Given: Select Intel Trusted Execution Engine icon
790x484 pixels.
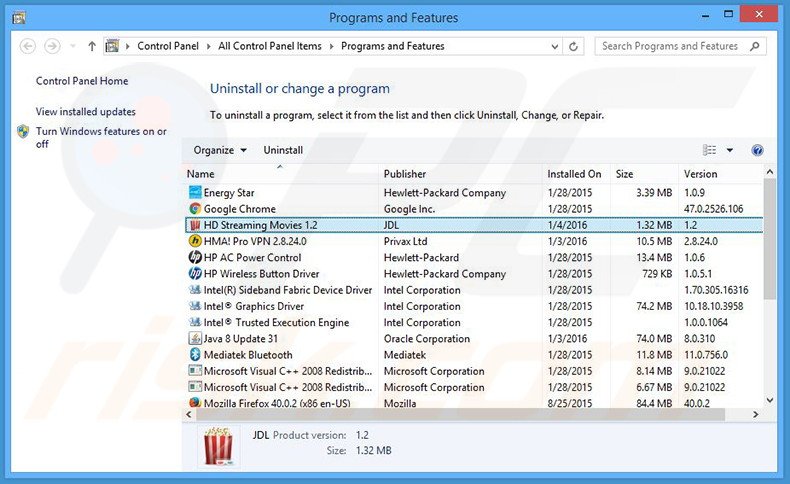Looking at the screenshot, I should pos(195,322).
